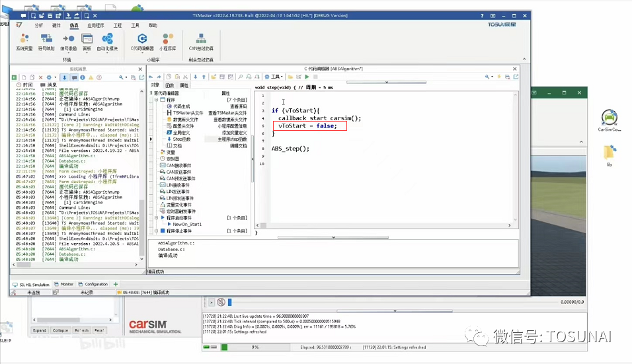Select the 全局定义 tree item
The image size is (632, 364).
click(181, 133)
